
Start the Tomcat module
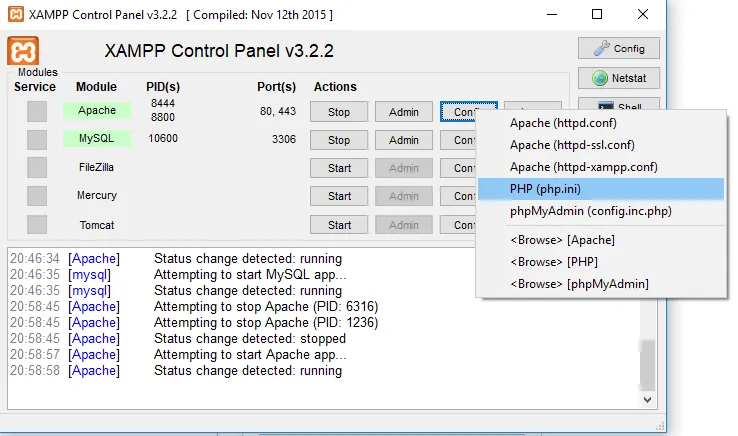click(338, 225)
